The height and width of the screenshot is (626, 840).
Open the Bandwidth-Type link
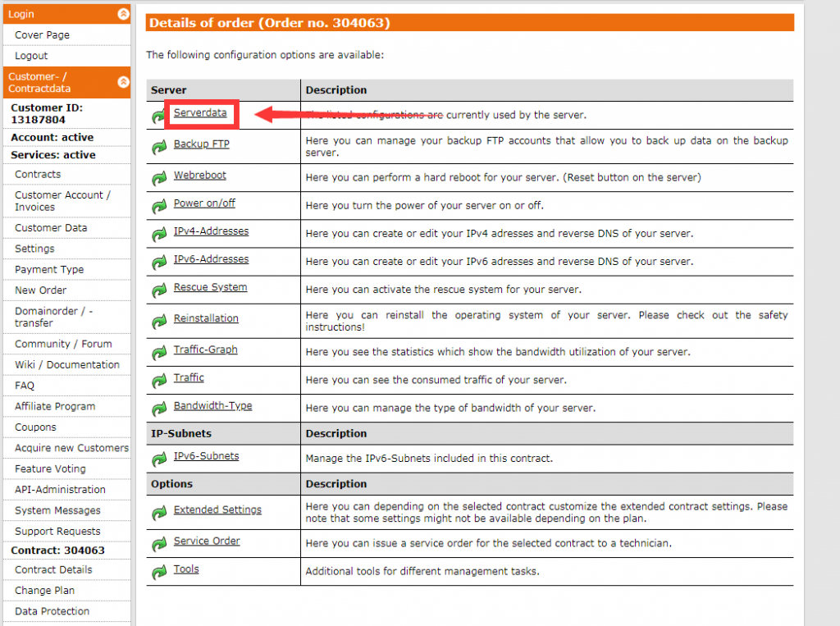pos(212,406)
